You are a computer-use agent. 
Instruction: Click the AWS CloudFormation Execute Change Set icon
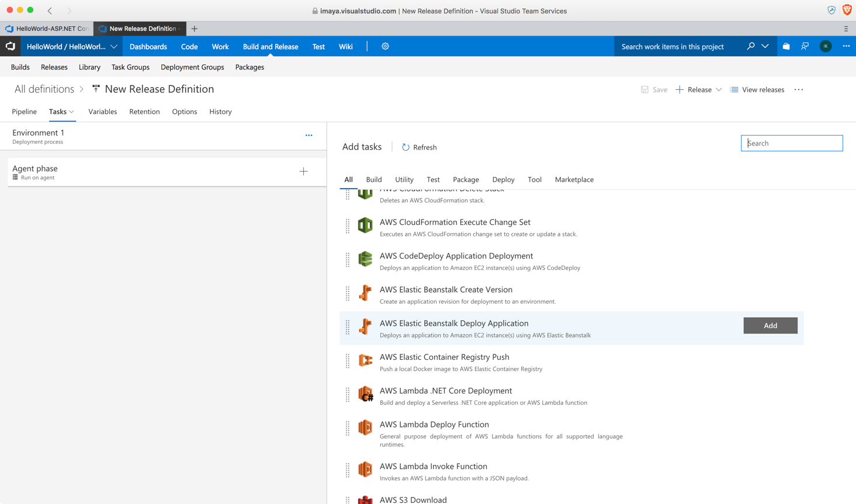365,225
